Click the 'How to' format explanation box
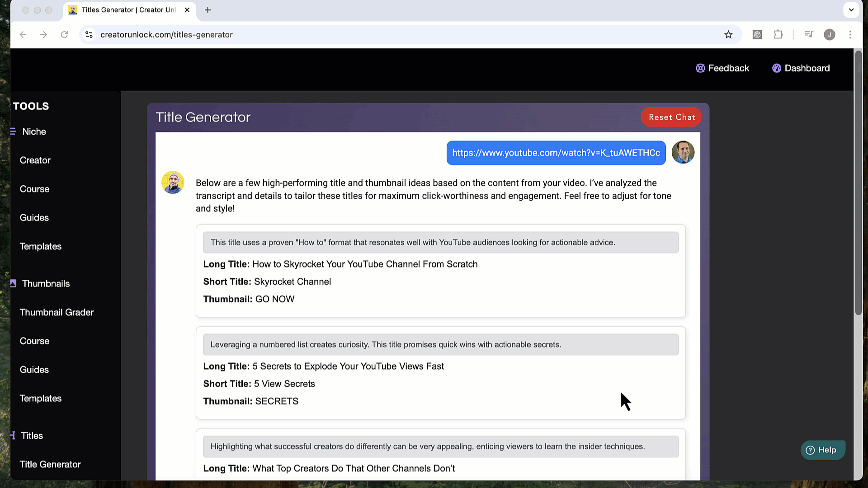 point(441,243)
